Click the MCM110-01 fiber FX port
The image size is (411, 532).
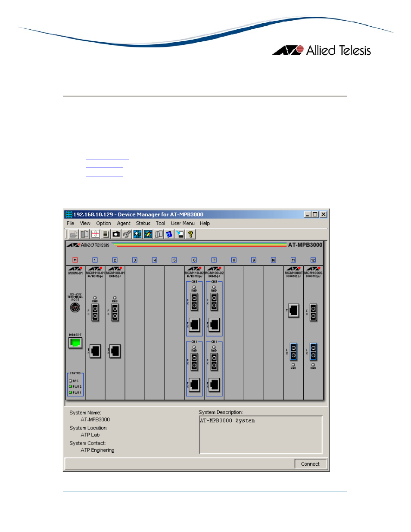coord(95,313)
